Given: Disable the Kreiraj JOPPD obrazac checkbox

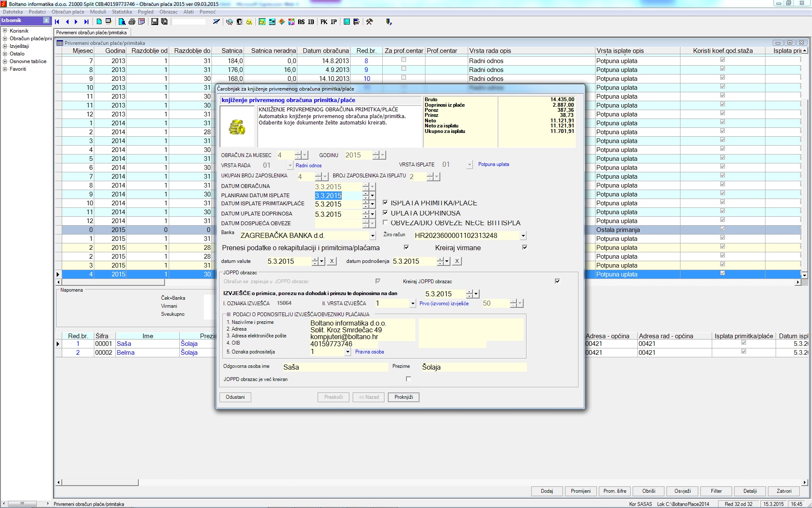Looking at the screenshot, I should (x=557, y=281).
